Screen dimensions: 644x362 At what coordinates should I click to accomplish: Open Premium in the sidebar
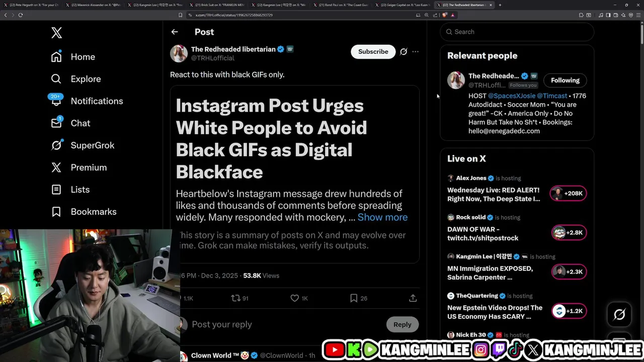tap(79, 167)
